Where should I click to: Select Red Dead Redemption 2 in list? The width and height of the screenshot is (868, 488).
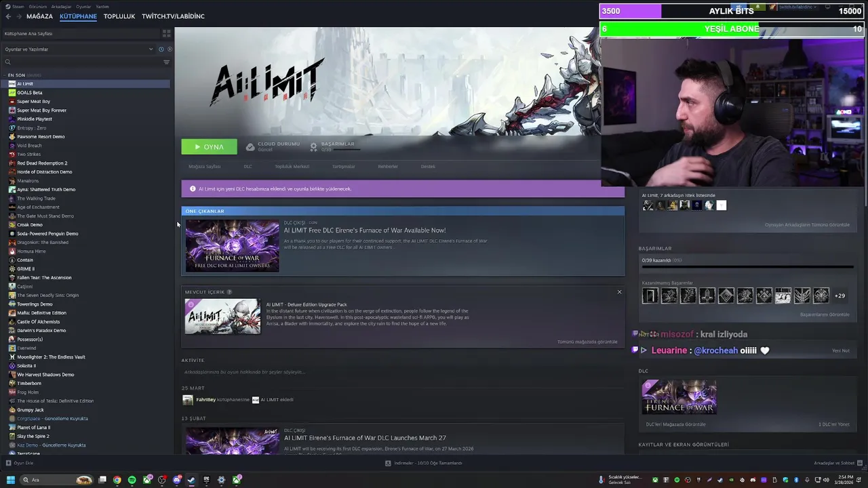click(42, 163)
